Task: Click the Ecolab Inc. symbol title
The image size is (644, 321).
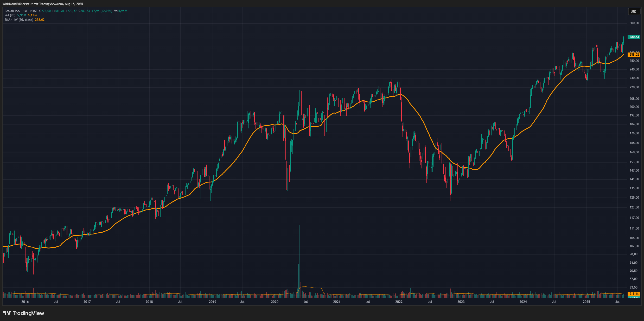Action: click(12, 11)
